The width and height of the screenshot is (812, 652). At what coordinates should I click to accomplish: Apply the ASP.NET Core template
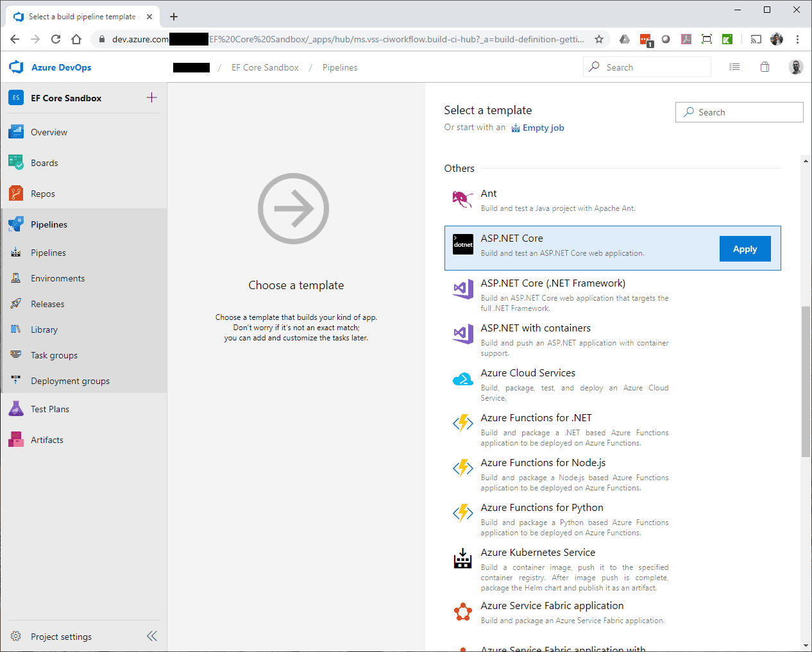[x=745, y=249]
